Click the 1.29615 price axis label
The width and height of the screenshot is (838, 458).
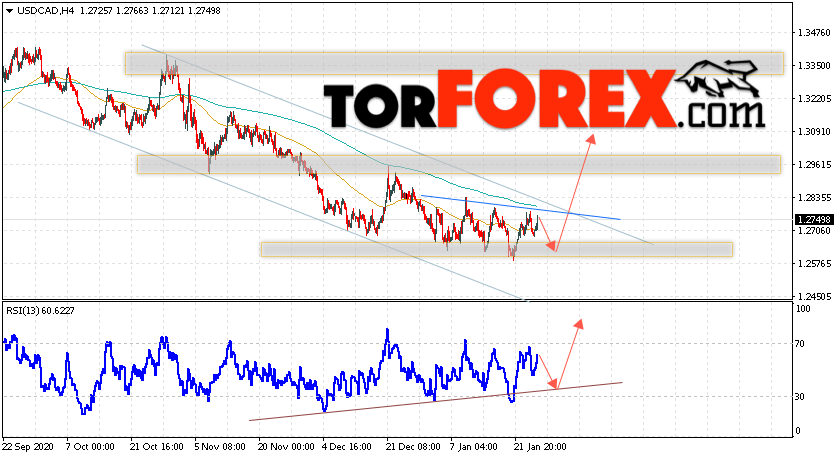coord(814,165)
